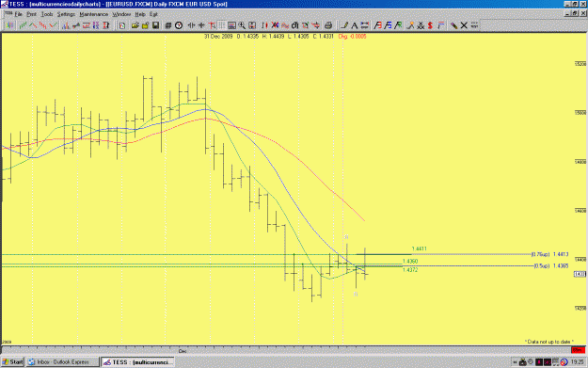Click the Windows Start button

point(12,362)
